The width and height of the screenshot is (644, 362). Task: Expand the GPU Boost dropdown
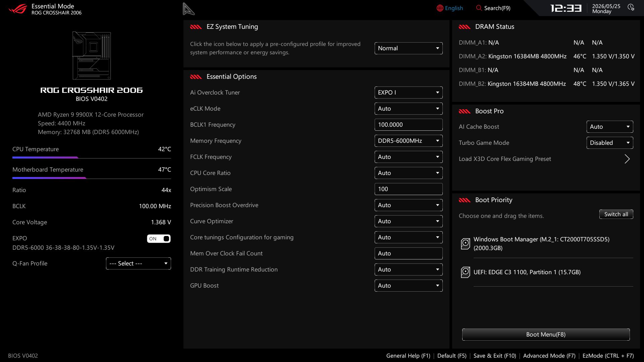coord(409,286)
